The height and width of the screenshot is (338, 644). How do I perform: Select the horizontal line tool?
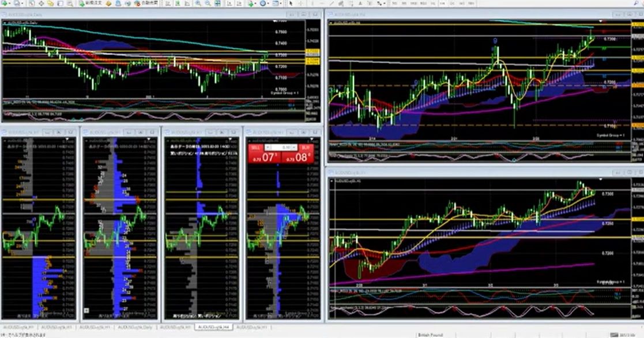322,3
